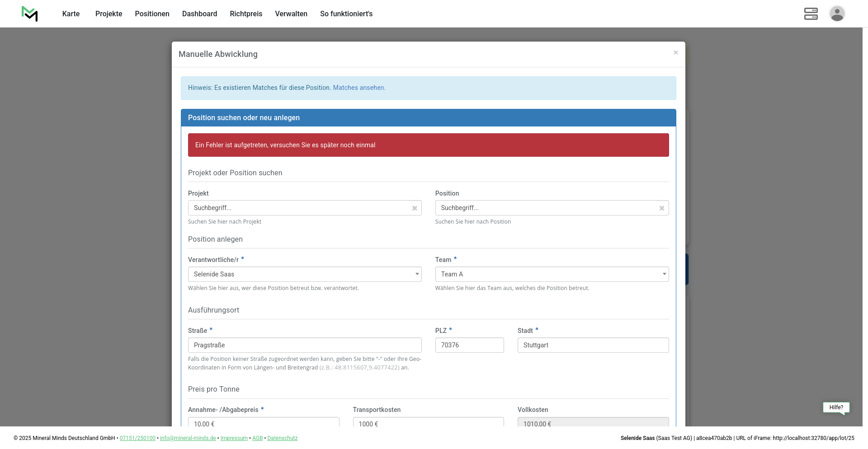The image size is (868, 449).
Task: Follow the Matches ansehen link
Action: [x=359, y=88]
